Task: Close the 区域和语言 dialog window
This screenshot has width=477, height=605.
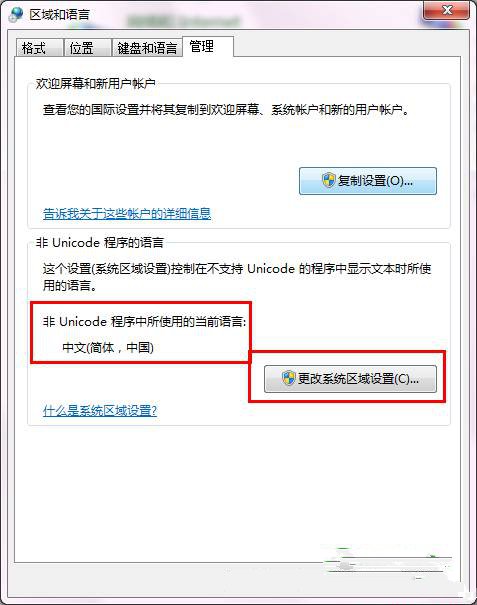Action: point(446,10)
